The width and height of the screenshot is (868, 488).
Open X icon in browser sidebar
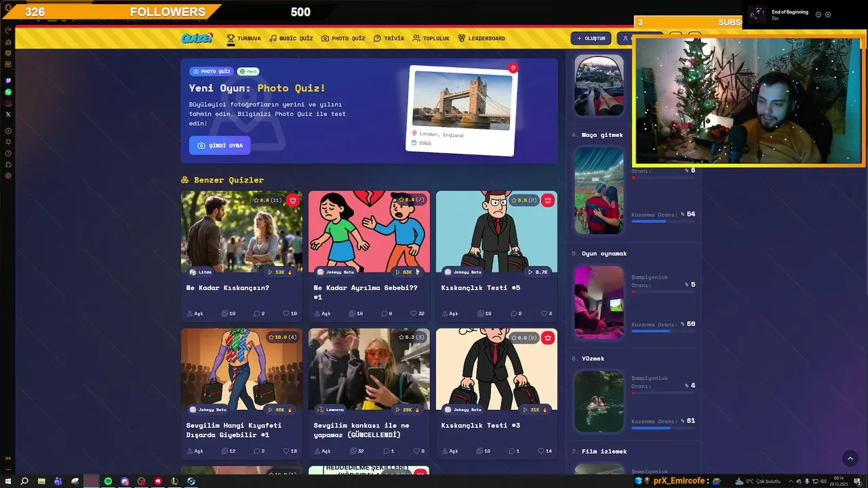click(x=8, y=115)
